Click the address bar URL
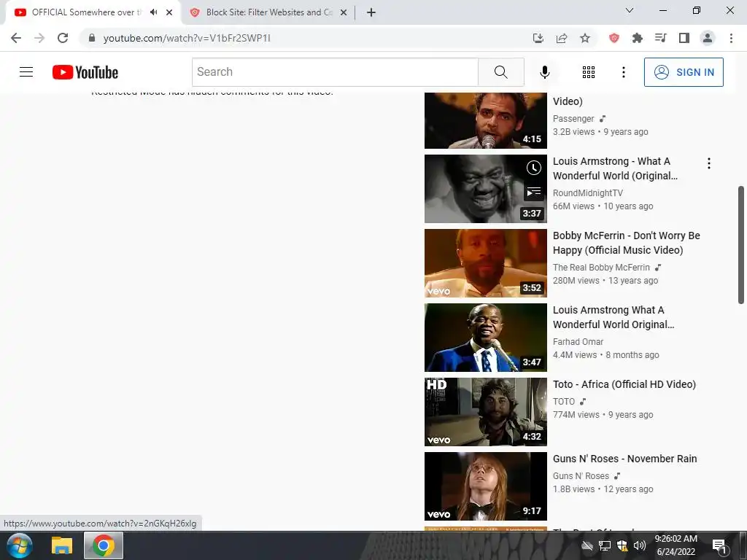 click(187, 38)
